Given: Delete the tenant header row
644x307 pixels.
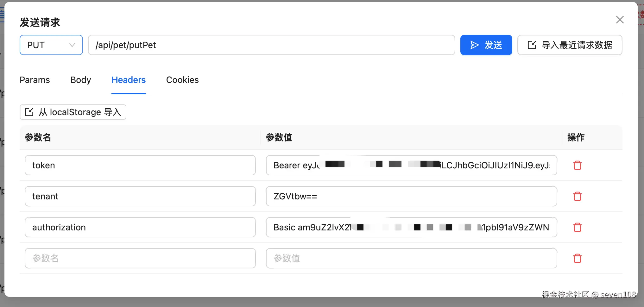Looking at the screenshot, I should [x=577, y=196].
